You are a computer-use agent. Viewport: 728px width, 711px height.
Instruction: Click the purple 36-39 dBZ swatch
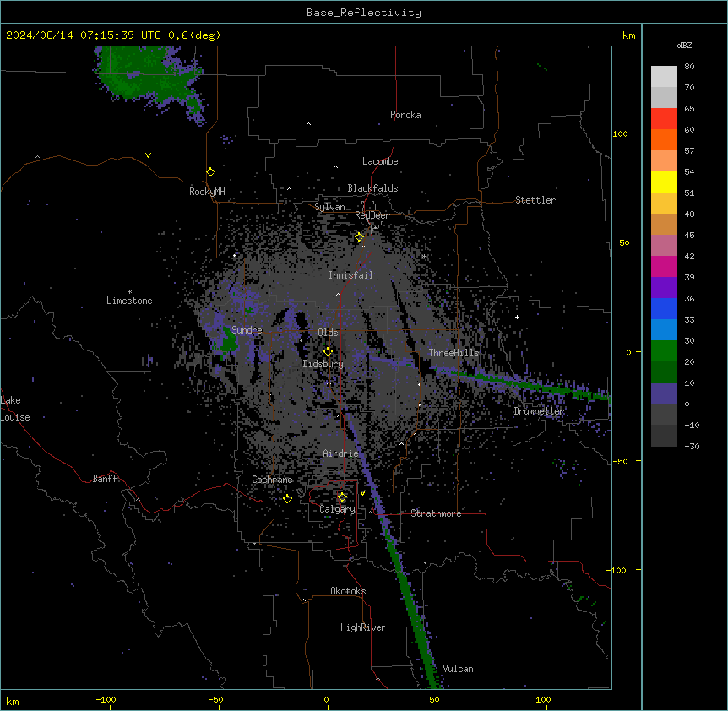(664, 288)
